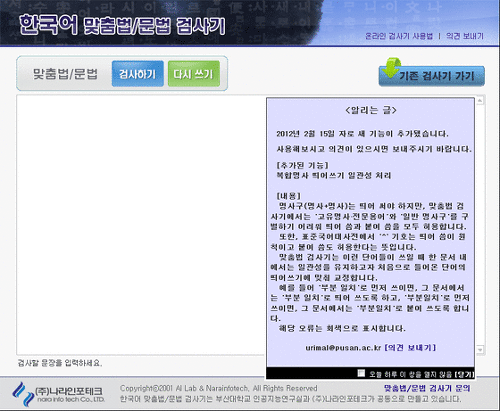500x411 pixels.
Task: Click inside the empty sentence input area
Action: pos(141,225)
